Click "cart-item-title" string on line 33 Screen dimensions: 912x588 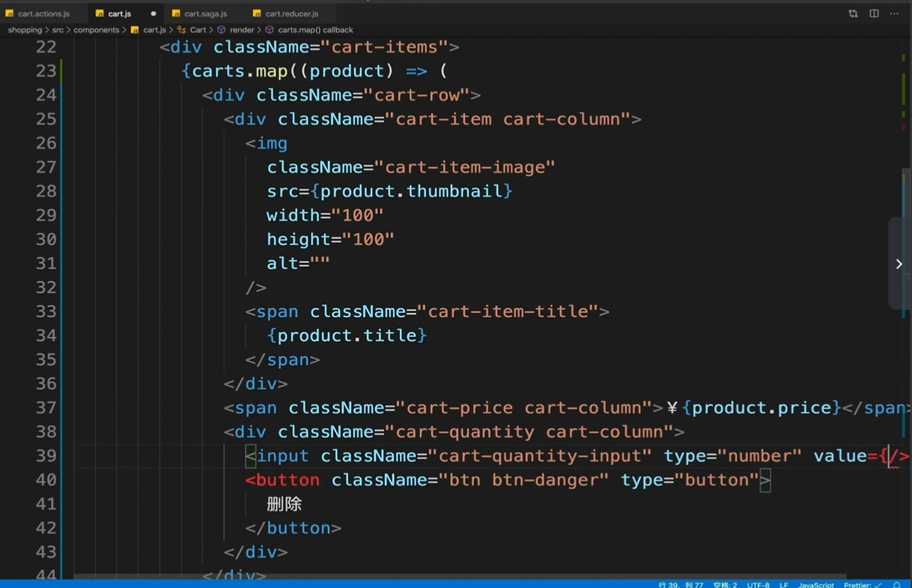tap(507, 311)
